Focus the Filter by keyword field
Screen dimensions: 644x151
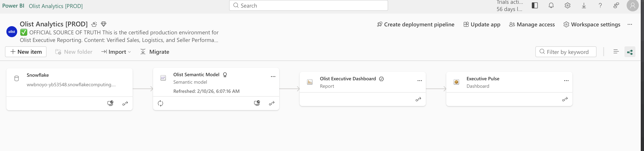(x=568, y=52)
